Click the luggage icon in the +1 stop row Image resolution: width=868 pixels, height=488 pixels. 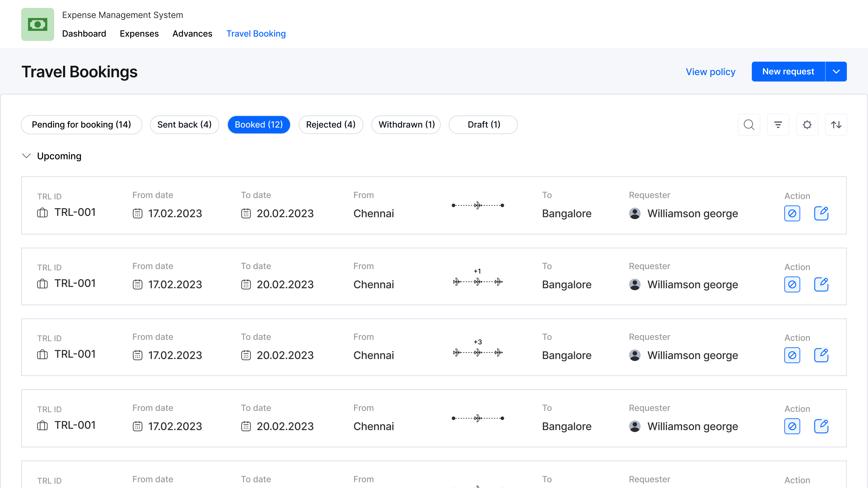(x=42, y=284)
